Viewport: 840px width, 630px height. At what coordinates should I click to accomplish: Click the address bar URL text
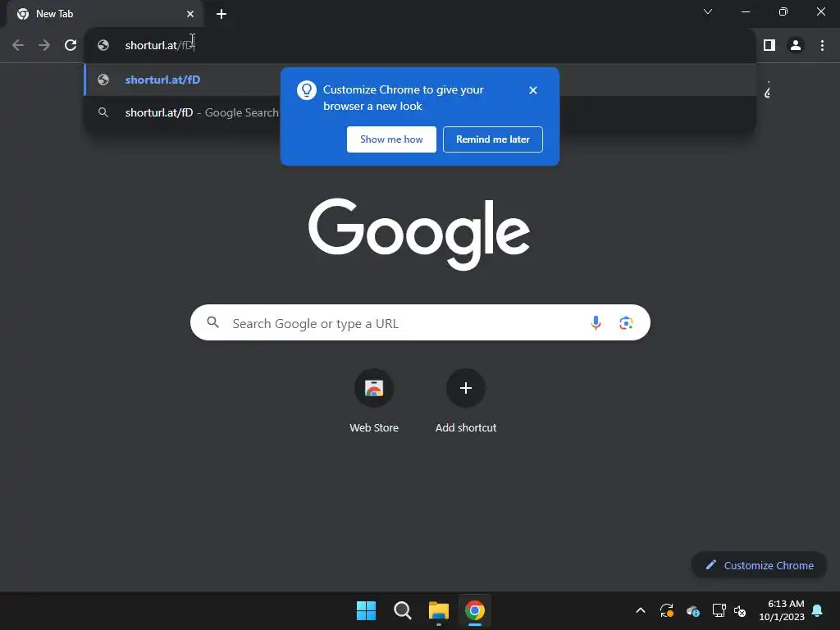(x=158, y=46)
